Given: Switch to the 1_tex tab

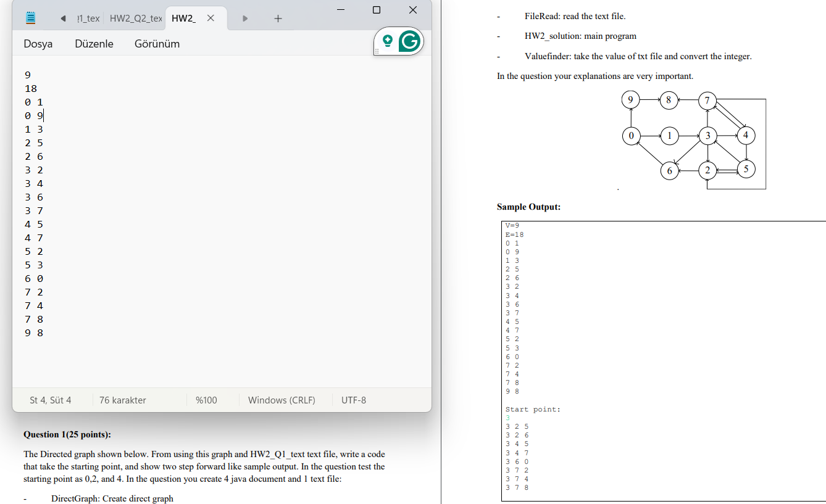Looking at the screenshot, I should click(88, 18).
